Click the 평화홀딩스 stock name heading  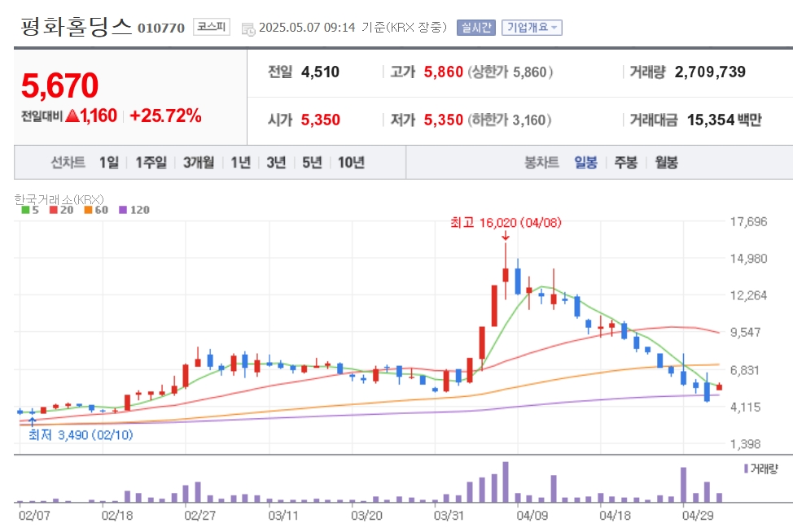76,27
